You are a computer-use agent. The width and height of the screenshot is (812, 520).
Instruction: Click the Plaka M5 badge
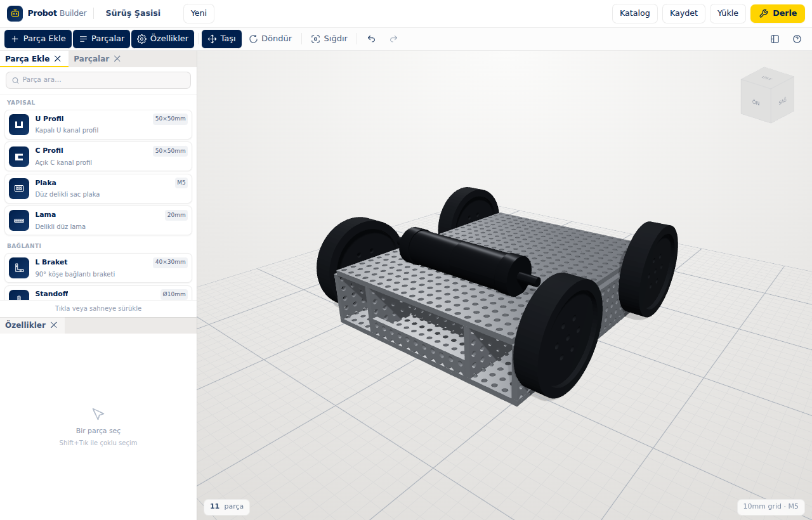coord(181,183)
